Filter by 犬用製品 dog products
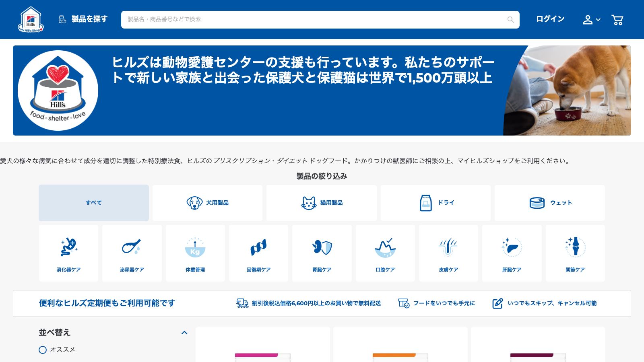Viewport: 644px width, 362px height. [x=207, y=203]
